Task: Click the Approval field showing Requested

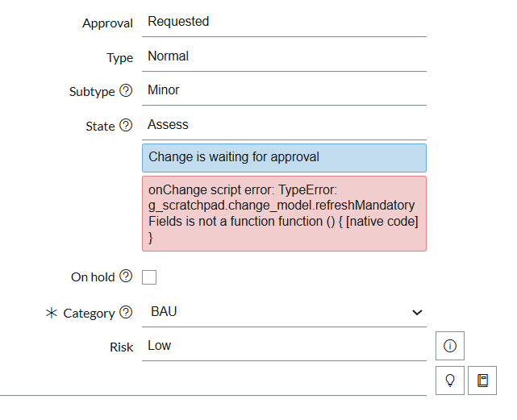Action: click(x=284, y=22)
